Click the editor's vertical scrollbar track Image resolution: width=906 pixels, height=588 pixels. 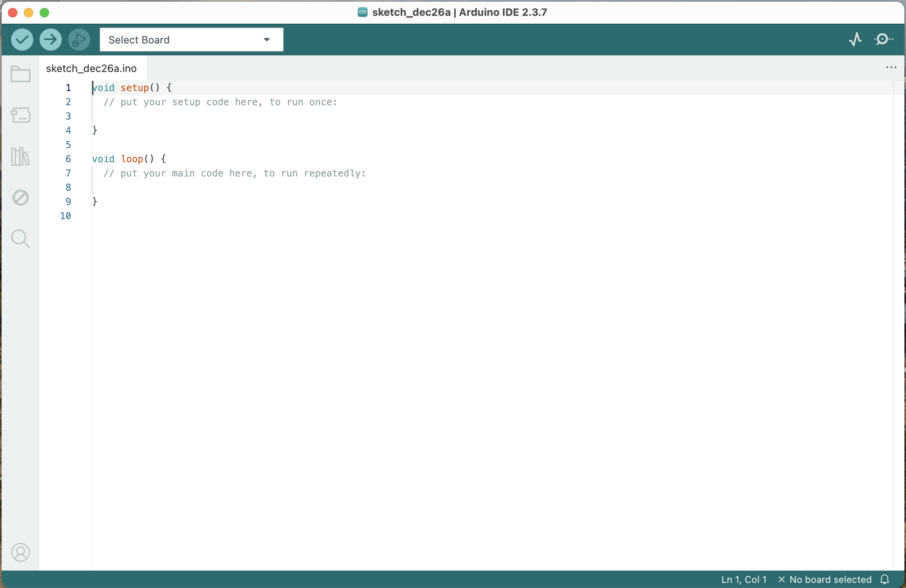pos(899,317)
